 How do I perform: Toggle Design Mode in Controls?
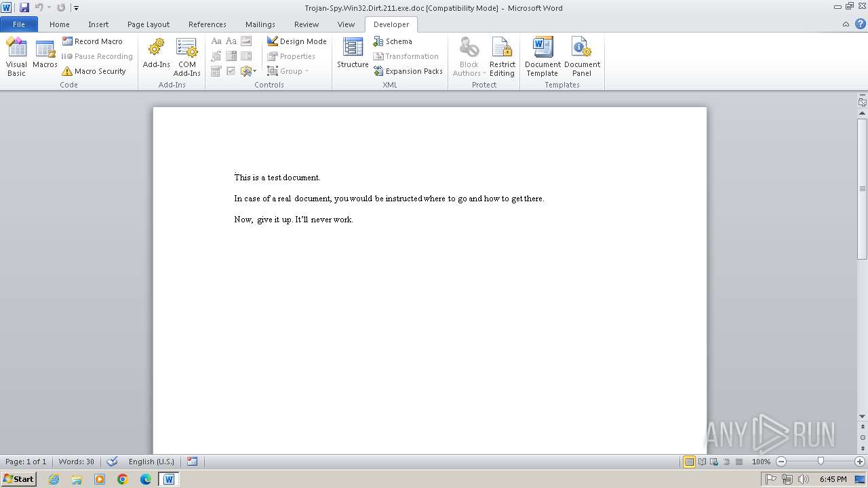click(x=297, y=41)
